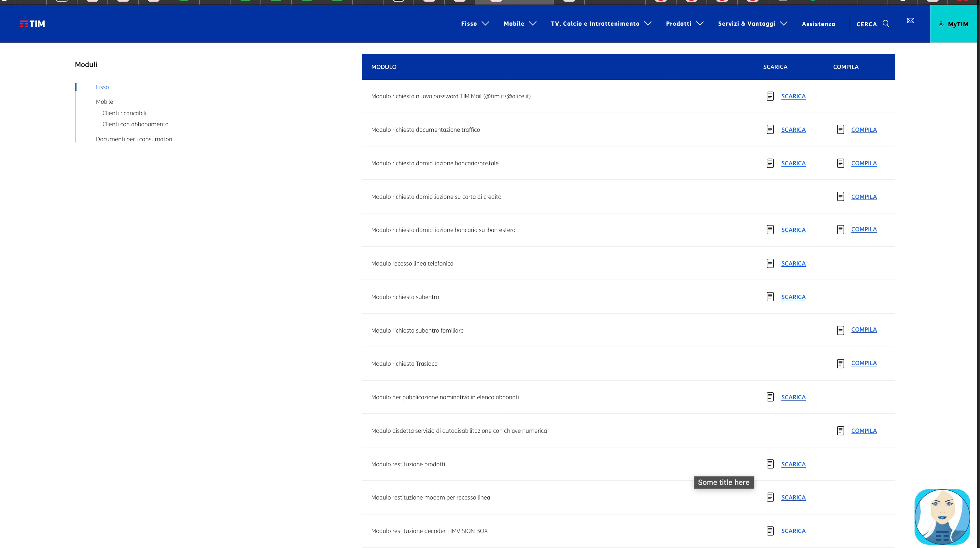Expand the Fisso menu chevron
980x548 pixels.
click(485, 23)
